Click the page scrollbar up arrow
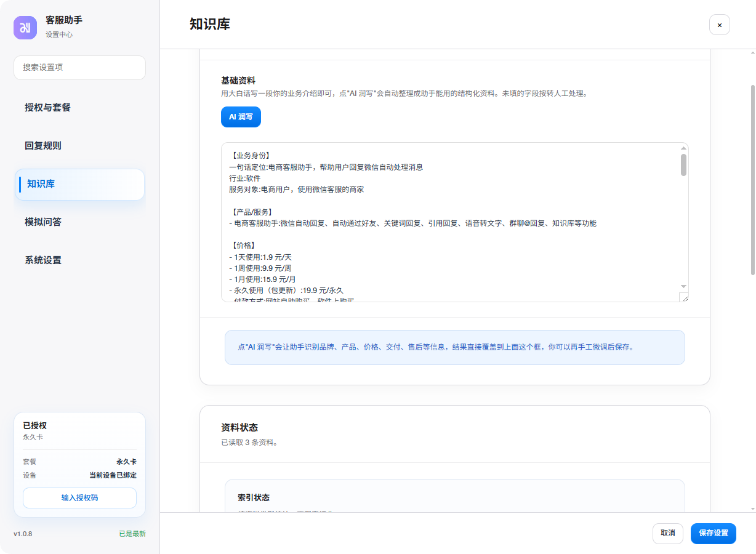 click(752, 53)
